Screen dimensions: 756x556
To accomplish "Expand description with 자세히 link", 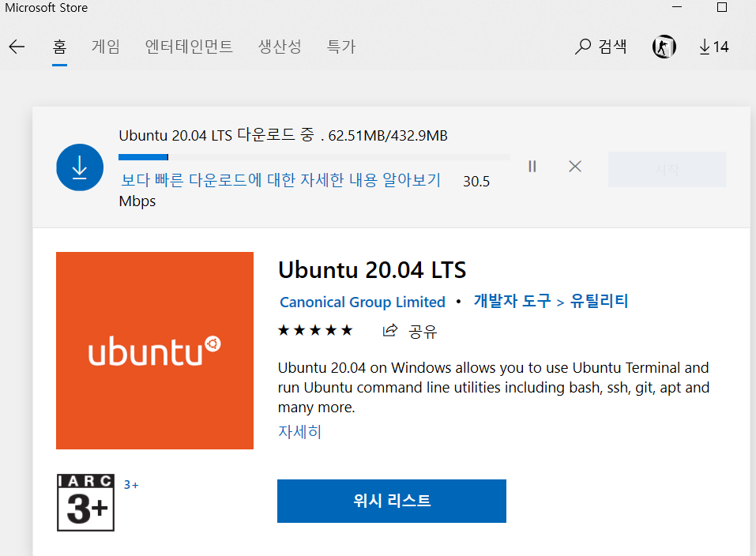I will (299, 432).
